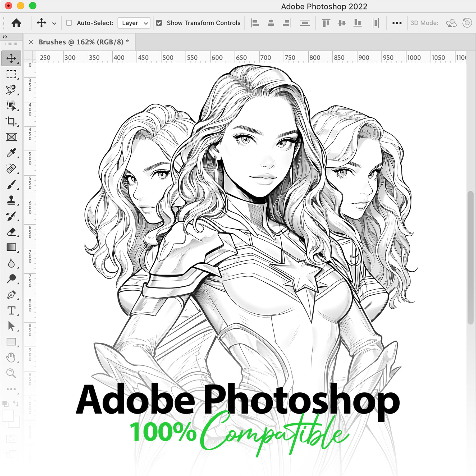Select the Gradient tool

[11, 247]
